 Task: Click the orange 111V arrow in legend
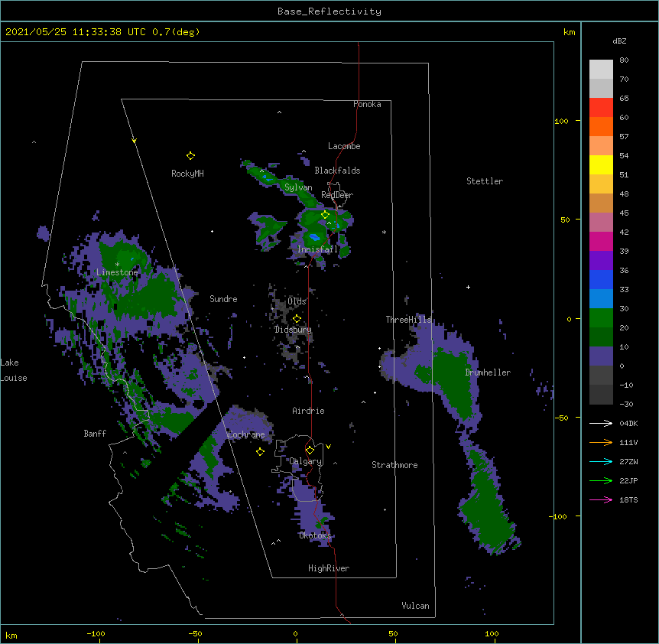coord(601,442)
